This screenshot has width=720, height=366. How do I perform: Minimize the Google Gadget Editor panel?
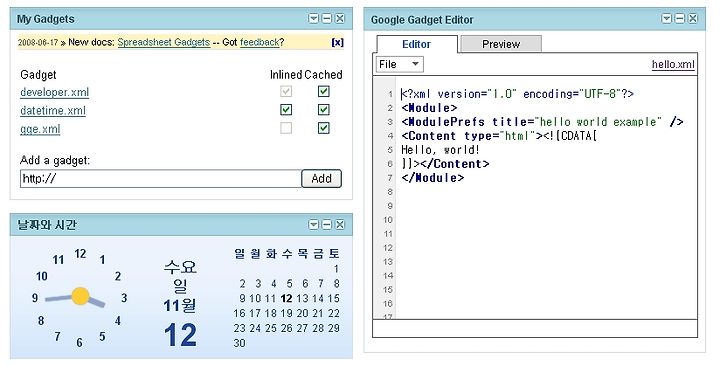point(680,18)
